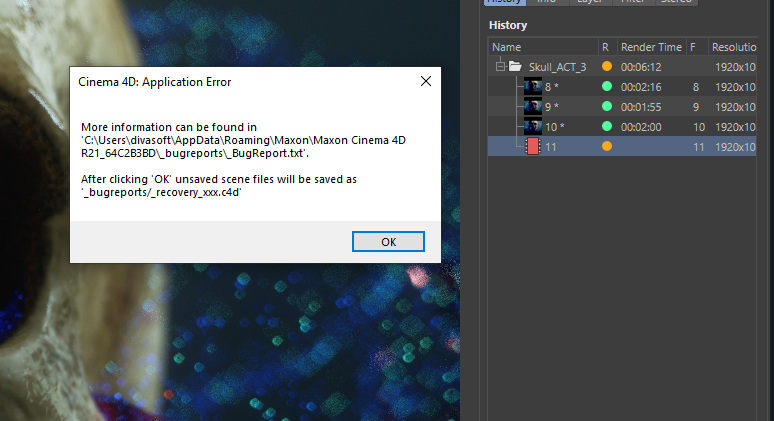Click the orange status dot for render 11
Viewport: 774px width, 421px height.
tap(607, 146)
